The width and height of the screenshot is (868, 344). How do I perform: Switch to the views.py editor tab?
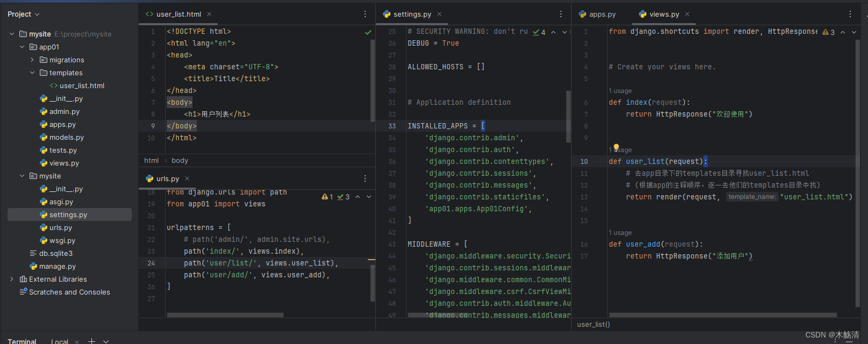pyautogui.click(x=664, y=15)
